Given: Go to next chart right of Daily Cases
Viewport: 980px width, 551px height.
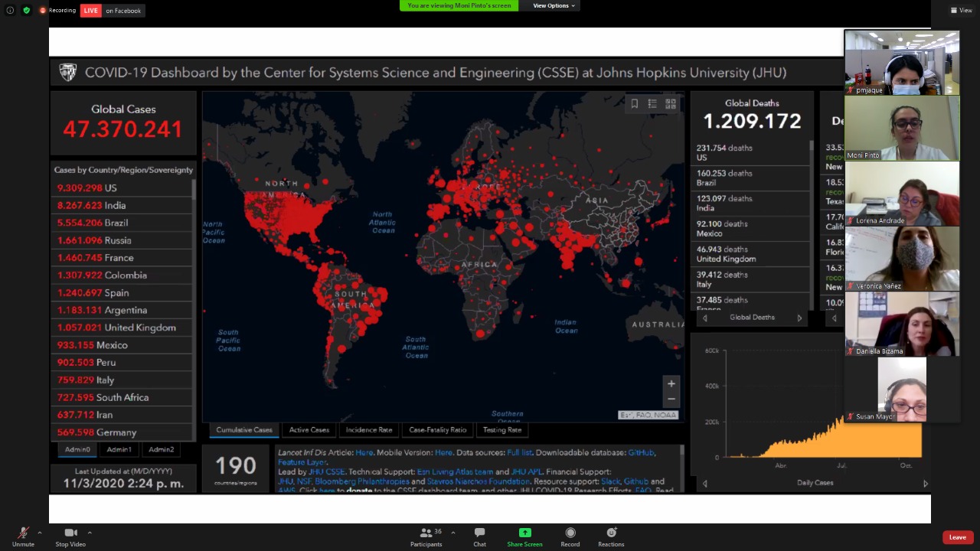Looking at the screenshot, I should (x=925, y=483).
